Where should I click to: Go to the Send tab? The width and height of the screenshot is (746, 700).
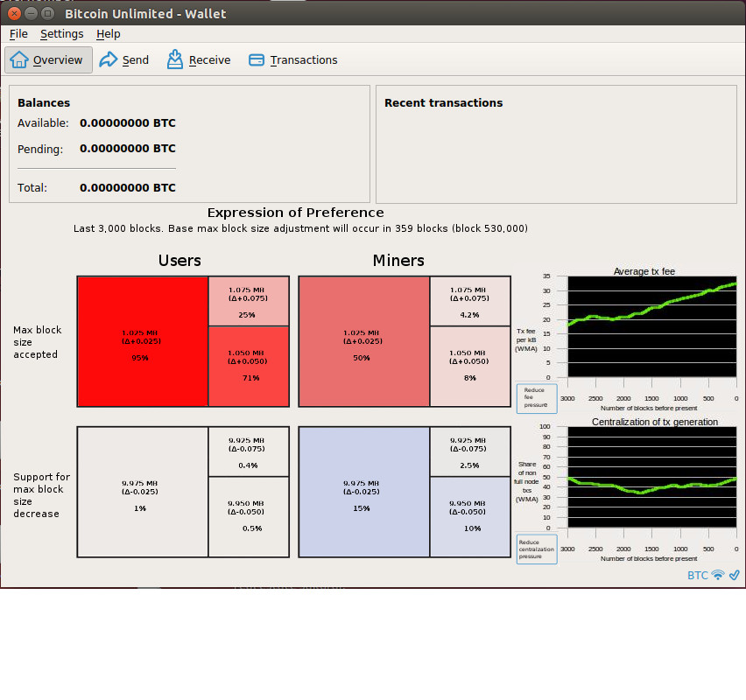click(x=124, y=59)
